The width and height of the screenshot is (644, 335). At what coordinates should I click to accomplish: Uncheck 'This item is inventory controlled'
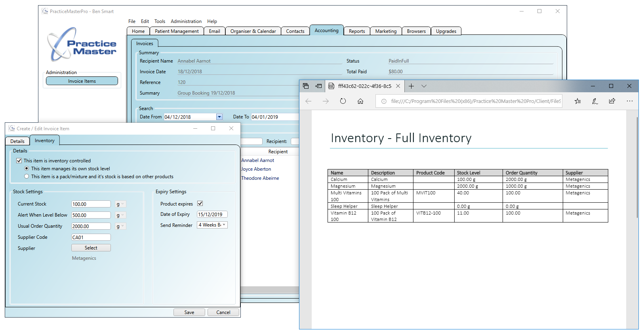pos(19,161)
